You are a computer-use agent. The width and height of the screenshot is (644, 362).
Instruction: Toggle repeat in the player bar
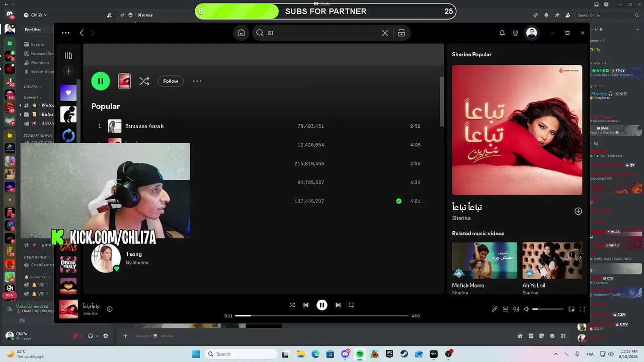[x=352, y=305]
